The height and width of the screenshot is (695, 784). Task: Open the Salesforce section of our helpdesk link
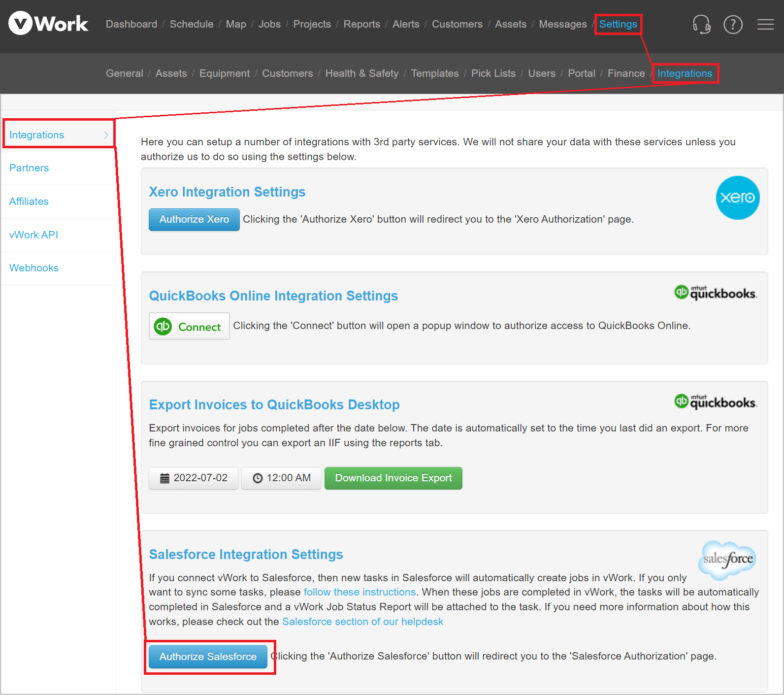point(363,622)
